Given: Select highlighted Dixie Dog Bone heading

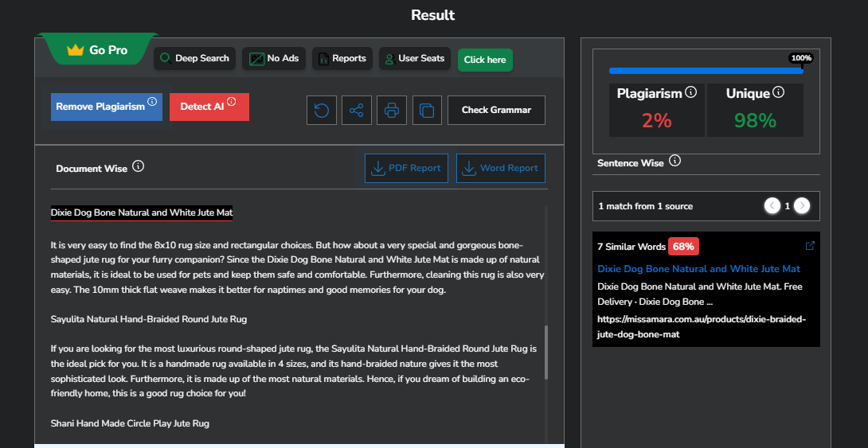Looking at the screenshot, I should coord(142,213).
